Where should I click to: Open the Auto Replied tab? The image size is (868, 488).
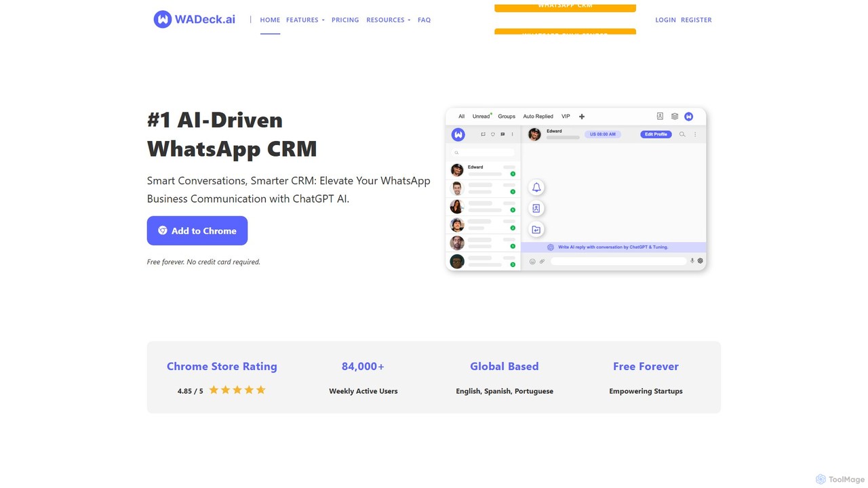[538, 117]
